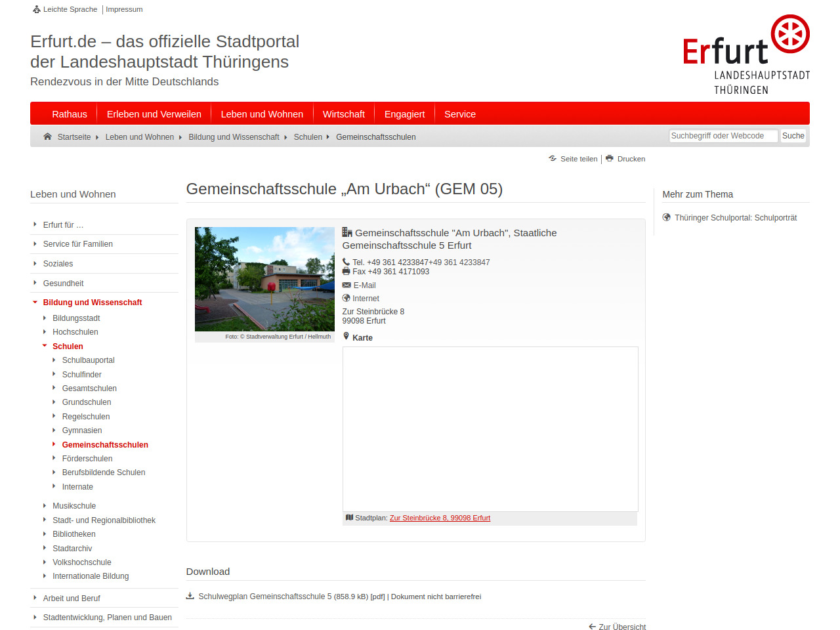Click globe icon beside Thüringer Schulportal
840x630 pixels.
[667, 218]
